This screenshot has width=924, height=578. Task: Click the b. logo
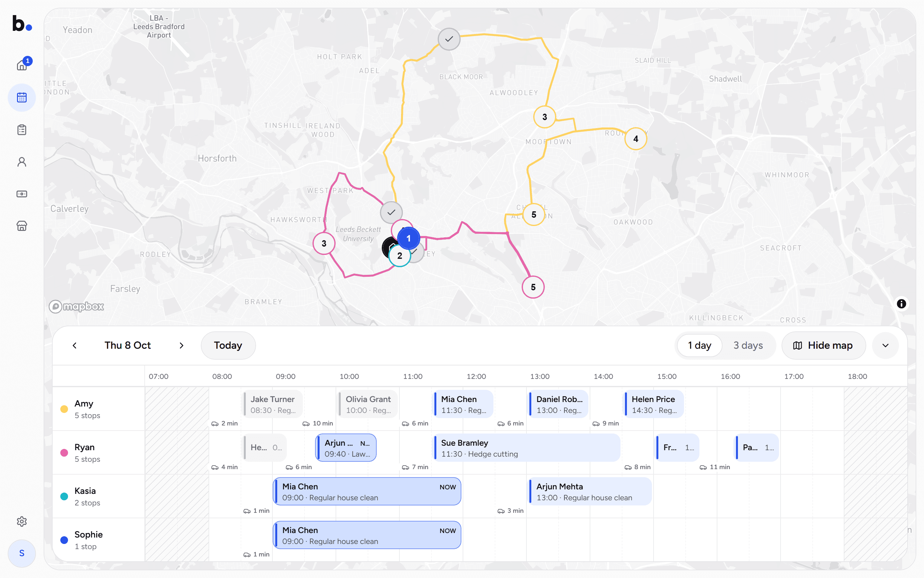coord(22,24)
